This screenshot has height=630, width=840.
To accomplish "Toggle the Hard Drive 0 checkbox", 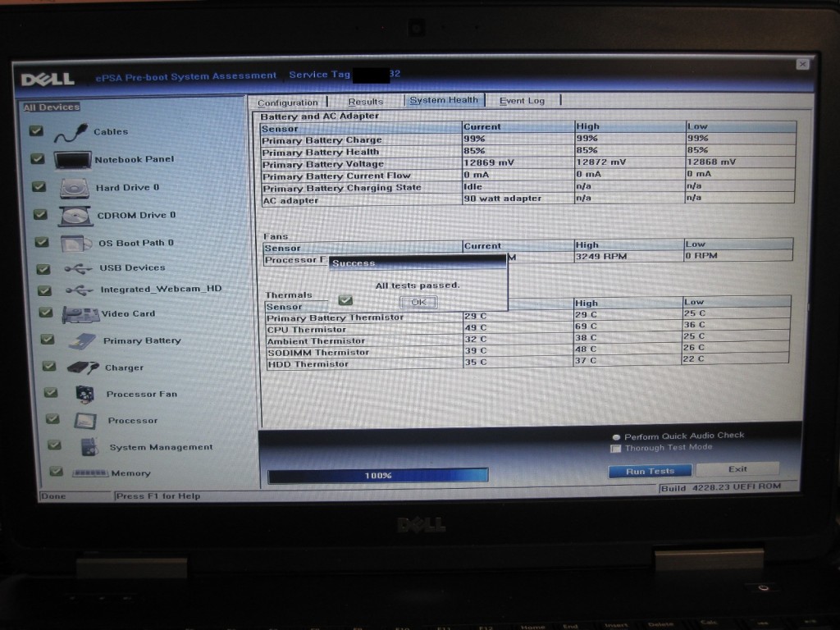I will click(39, 186).
